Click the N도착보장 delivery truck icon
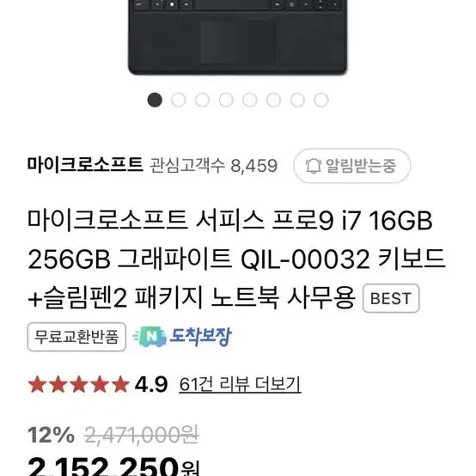This screenshot has width=476, height=476. click(x=150, y=336)
